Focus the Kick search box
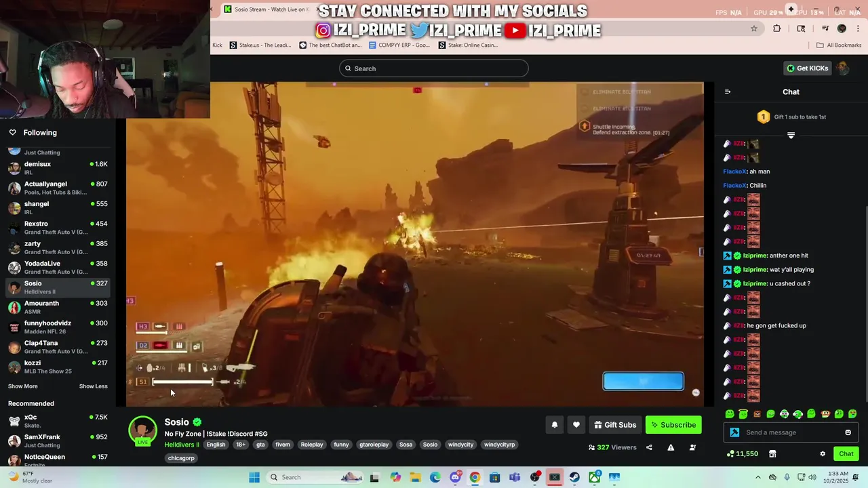This screenshot has height=488, width=868. click(434, 68)
